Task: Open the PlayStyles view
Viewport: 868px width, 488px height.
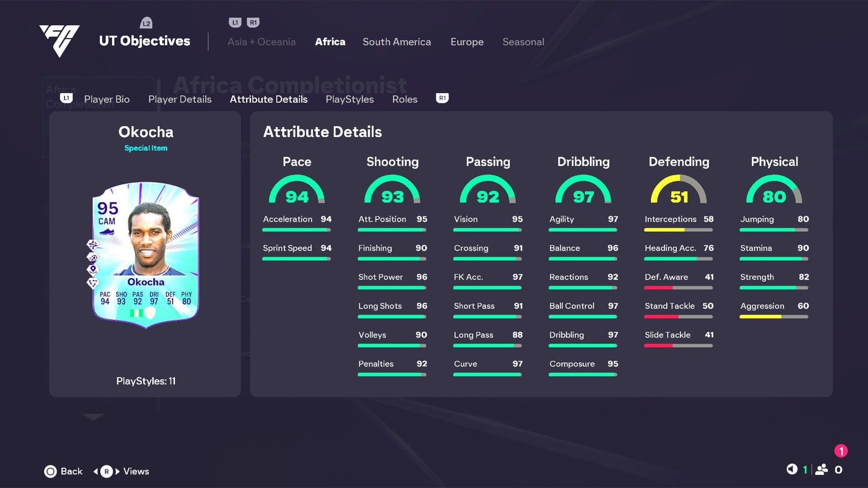Action: click(349, 99)
